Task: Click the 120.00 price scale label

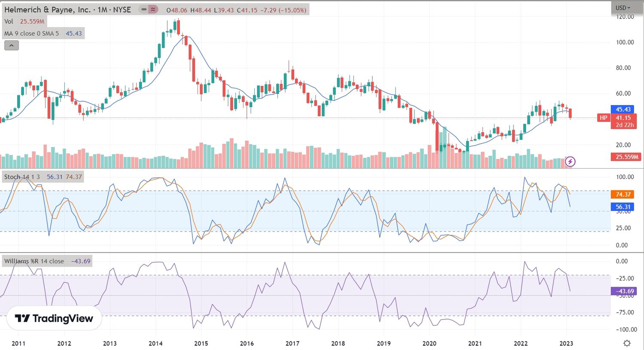Action: point(625,17)
